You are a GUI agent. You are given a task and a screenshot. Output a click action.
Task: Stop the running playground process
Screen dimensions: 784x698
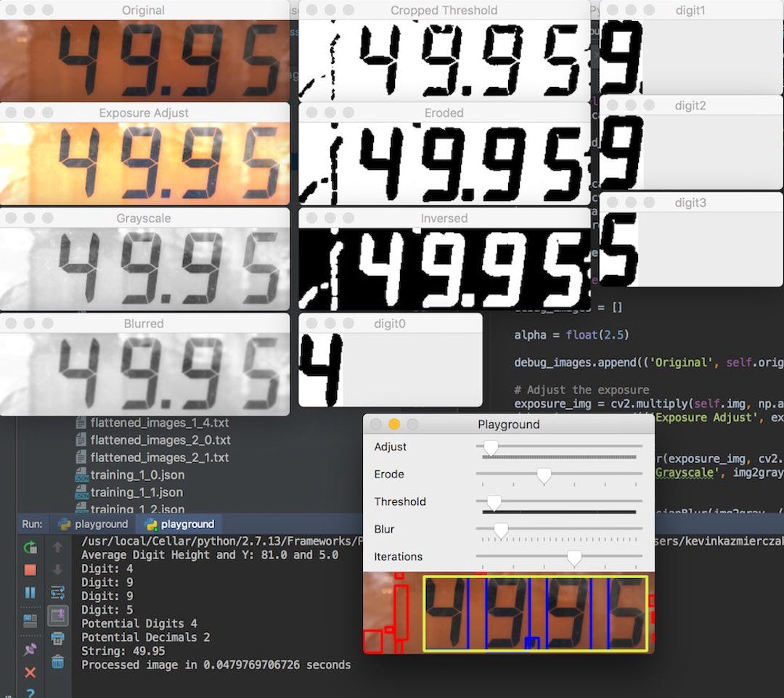[x=30, y=570]
